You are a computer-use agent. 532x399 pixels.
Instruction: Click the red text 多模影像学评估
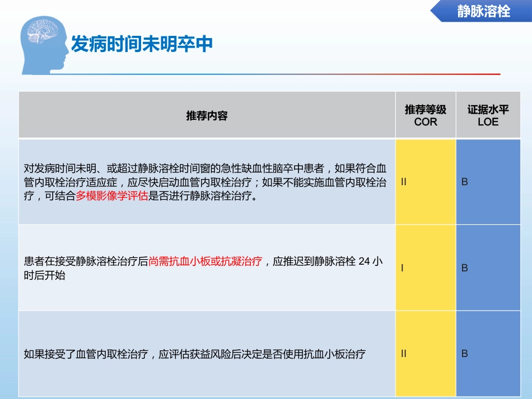111,196
